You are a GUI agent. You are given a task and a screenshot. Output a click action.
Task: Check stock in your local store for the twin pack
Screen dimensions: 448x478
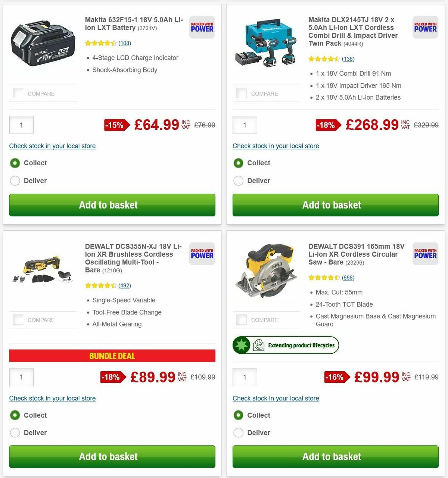pyautogui.click(x=276, y=146)
